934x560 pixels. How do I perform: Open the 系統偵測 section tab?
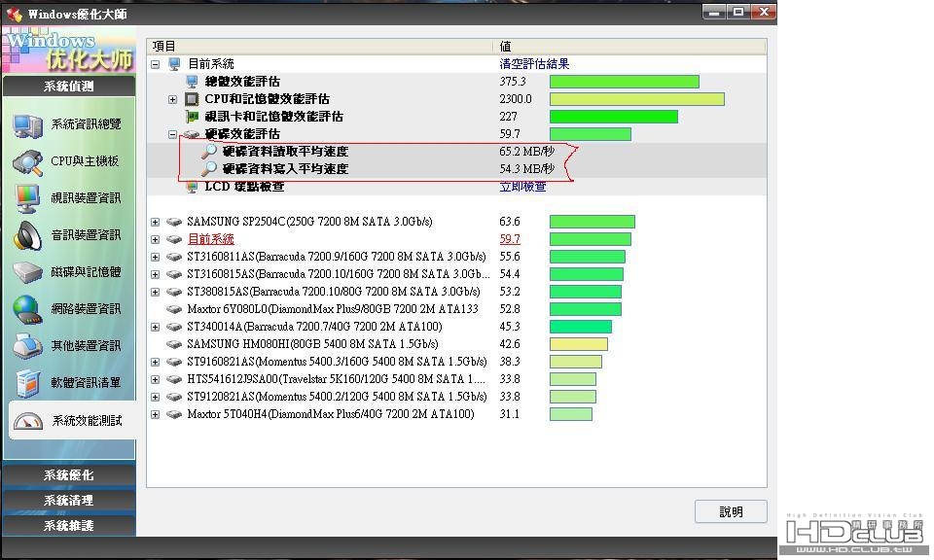click(69, 87)
